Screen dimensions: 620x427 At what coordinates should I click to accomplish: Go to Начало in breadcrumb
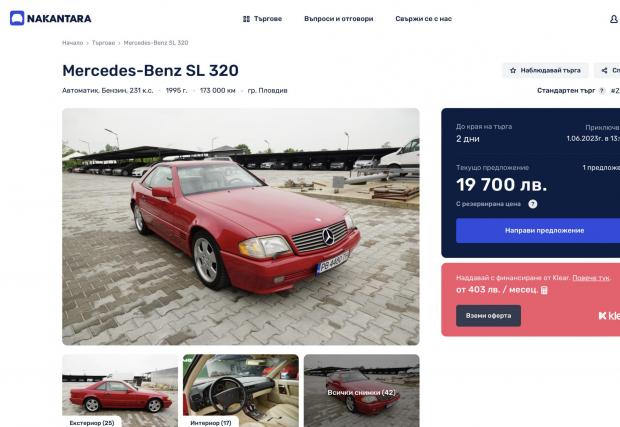point(72,43)
